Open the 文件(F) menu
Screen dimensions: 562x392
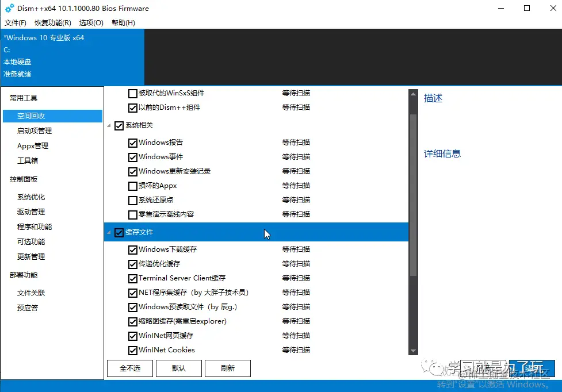[15, 22]
